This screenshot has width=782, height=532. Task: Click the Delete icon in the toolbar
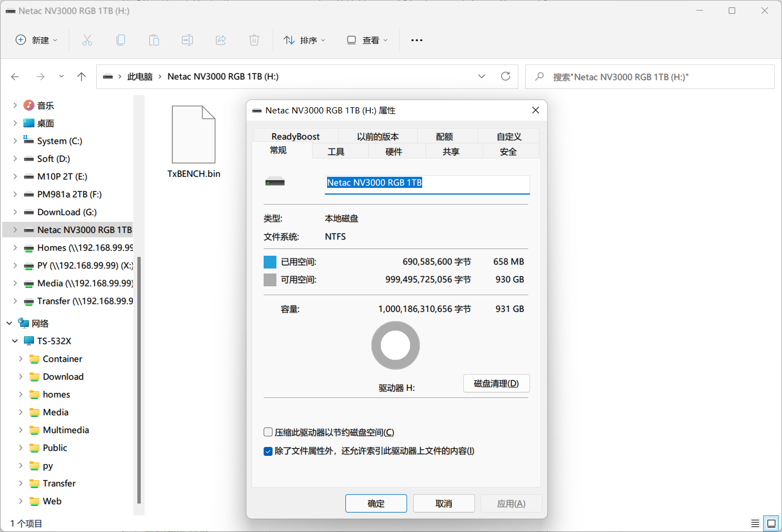pos(254,39)
